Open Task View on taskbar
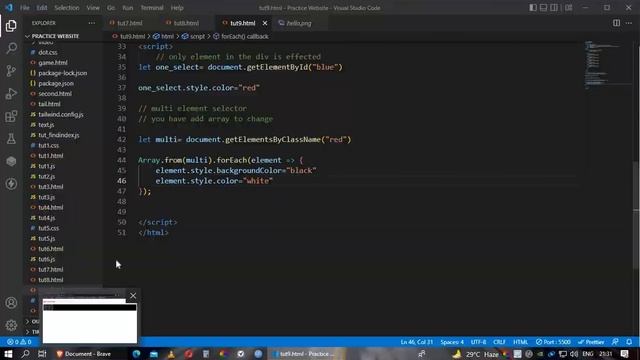The height and width of the screenshot is (360, 640). click(x=42, y=354)
